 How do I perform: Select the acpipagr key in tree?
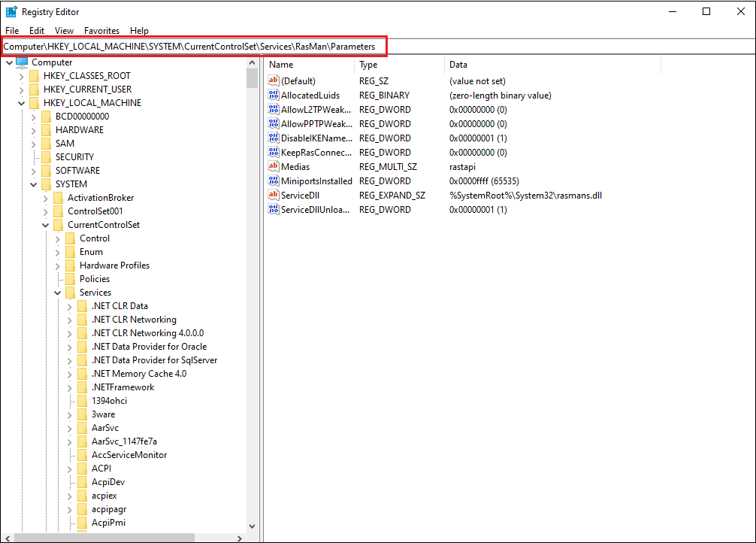109,508
